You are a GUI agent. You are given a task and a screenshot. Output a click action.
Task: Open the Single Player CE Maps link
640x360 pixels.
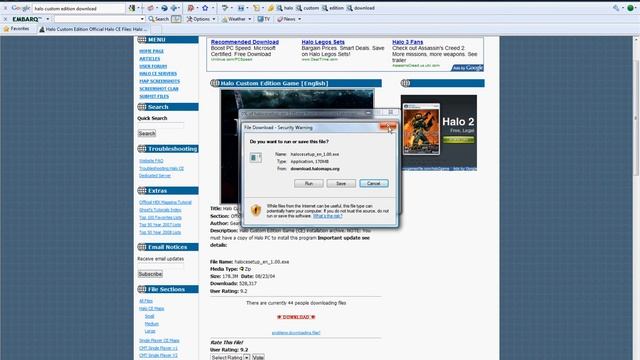point(159,340)
